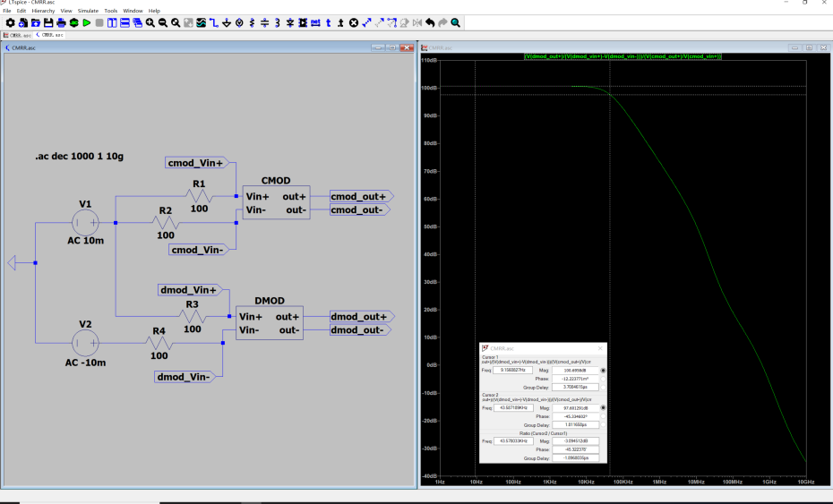Click the .ac dec 1000 1 10g directive

point(79,156)
